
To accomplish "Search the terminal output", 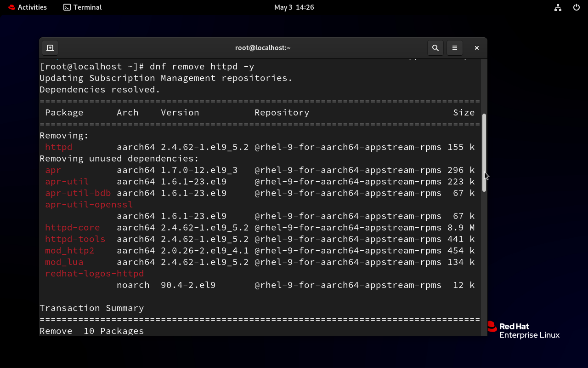I will 435,48.
